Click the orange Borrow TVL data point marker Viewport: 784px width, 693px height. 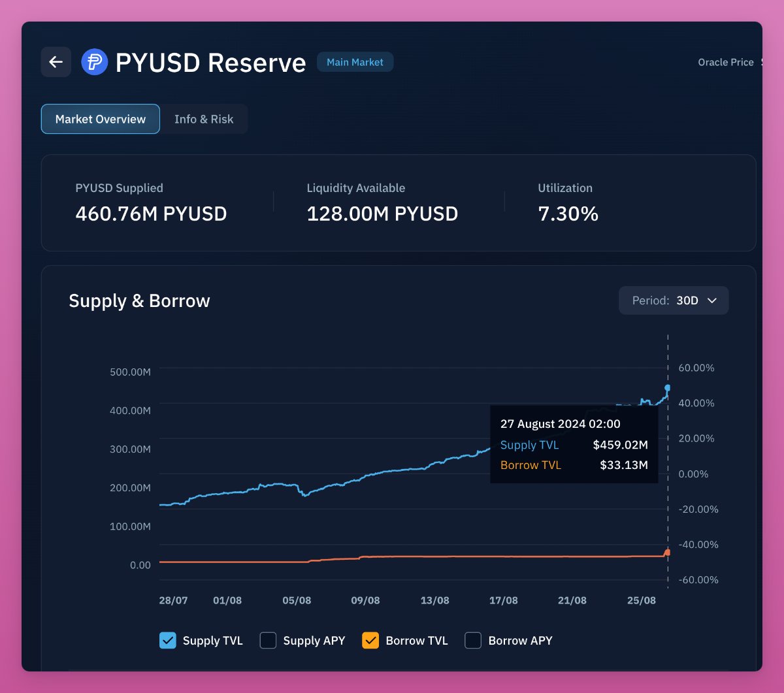[668, 553]
